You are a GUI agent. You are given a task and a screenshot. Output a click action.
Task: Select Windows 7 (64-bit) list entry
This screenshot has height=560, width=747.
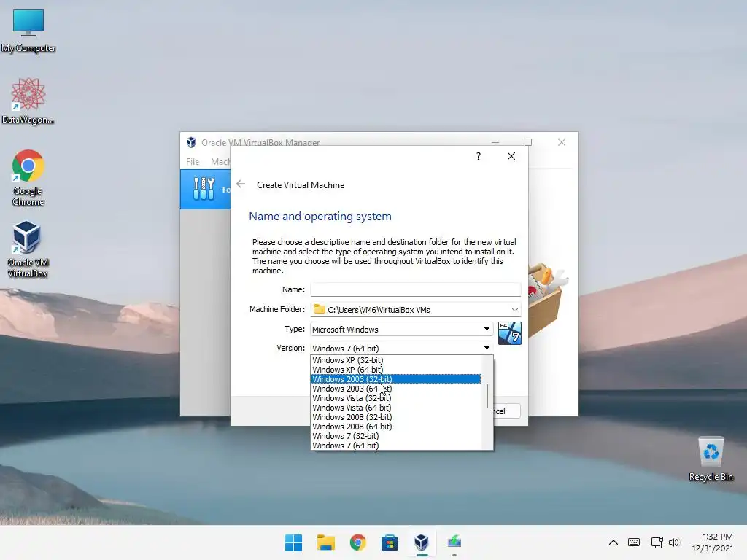396,446
